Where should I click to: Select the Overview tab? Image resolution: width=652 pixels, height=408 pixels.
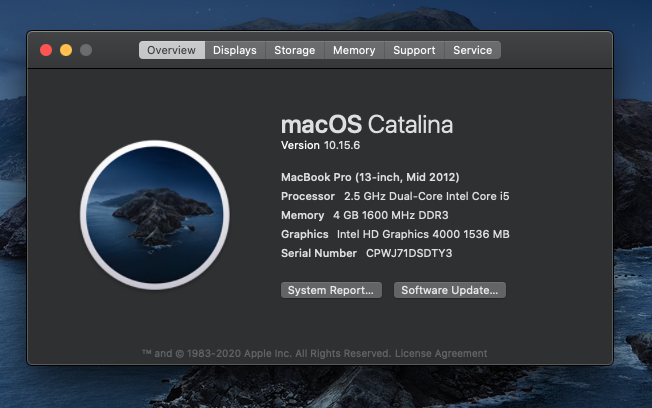172,50
